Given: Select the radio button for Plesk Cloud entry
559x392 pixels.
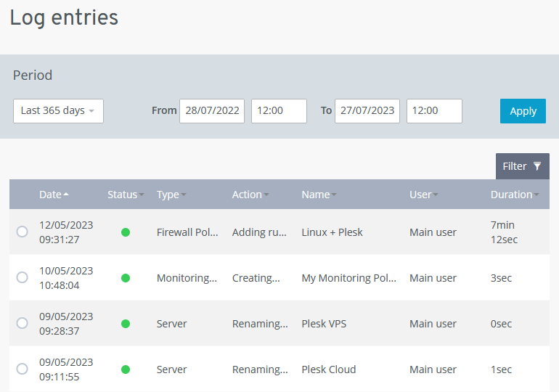Looking at the screenshot, I should tap(22, 369).
